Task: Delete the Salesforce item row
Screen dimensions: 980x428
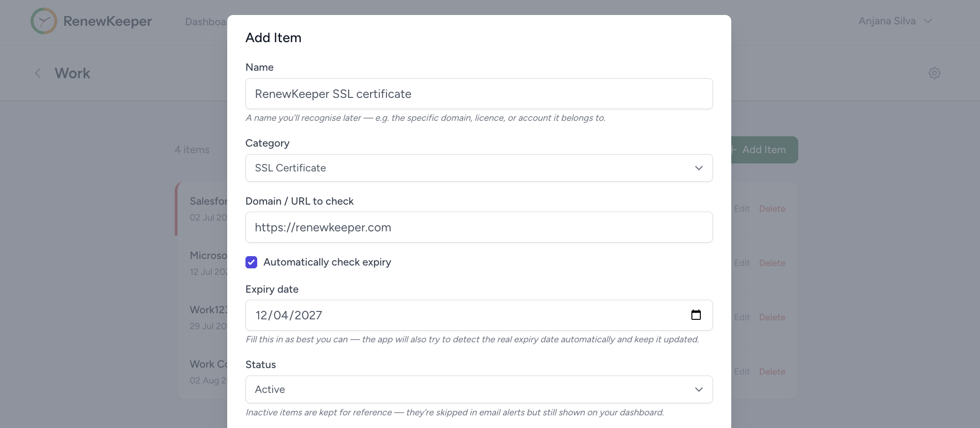Action: coord(772,209)
